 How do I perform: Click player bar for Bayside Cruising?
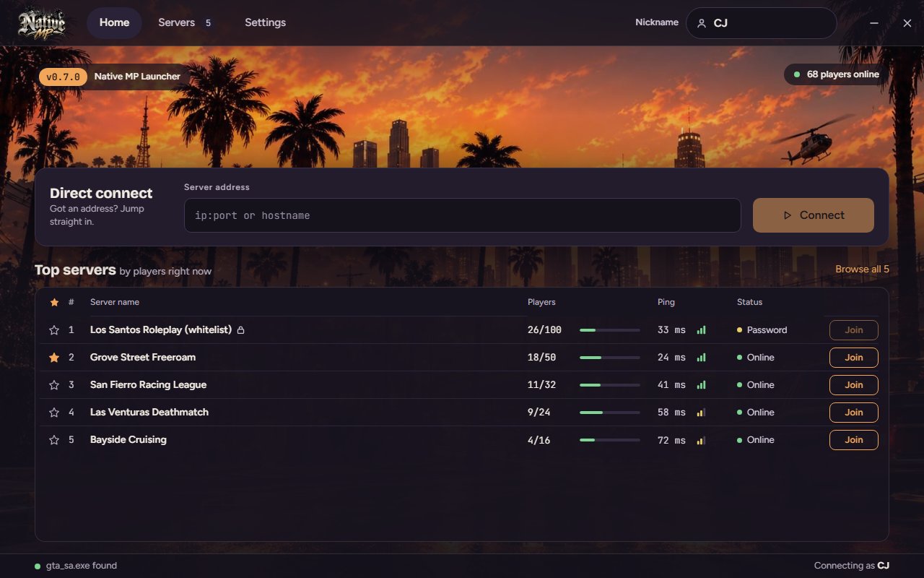tap(610, 440)
